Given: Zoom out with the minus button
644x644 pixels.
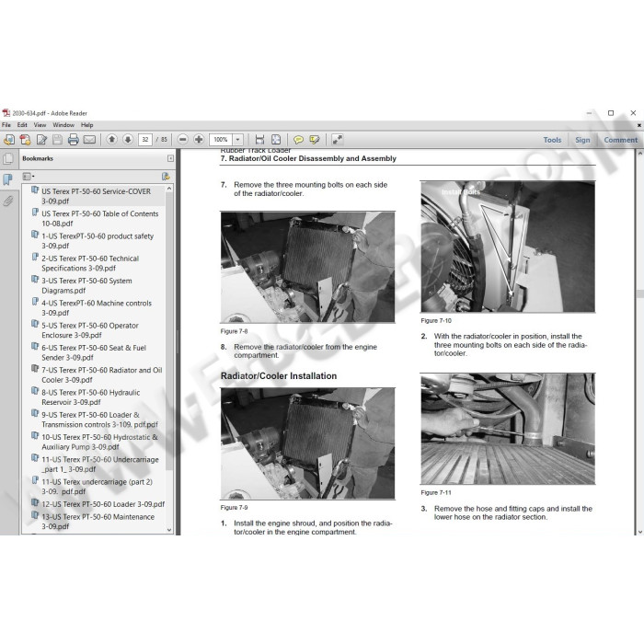Looking at the screenshot, I should pyautogui.click(x=183, y=140).
